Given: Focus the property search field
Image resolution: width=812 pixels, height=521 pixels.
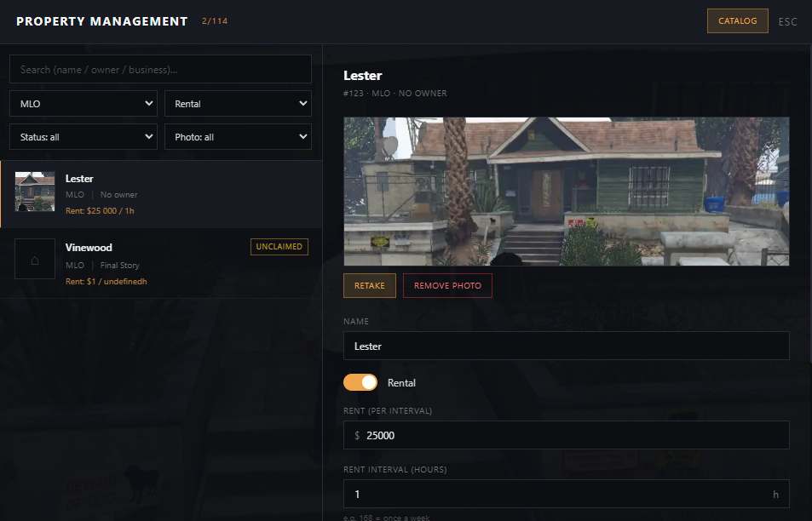Looking at the screenshot, I should pyautogui.click(x=160, y=69).
